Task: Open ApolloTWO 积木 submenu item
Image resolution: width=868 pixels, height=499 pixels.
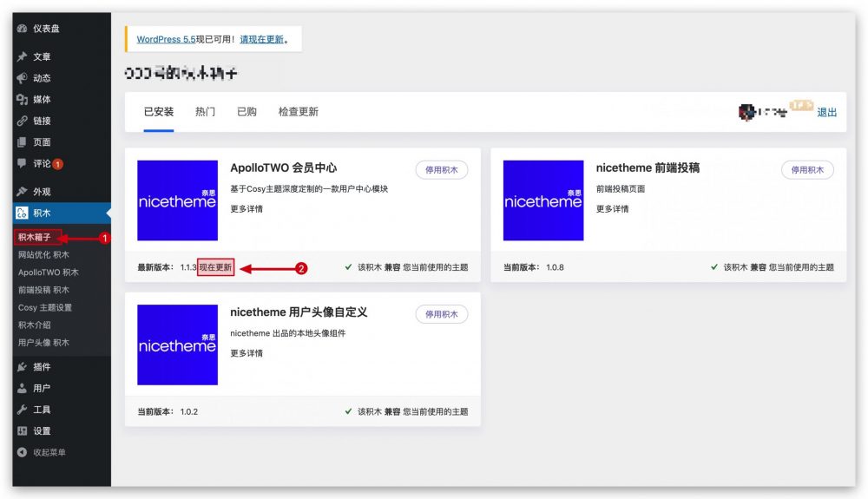Action: point(48,272)
